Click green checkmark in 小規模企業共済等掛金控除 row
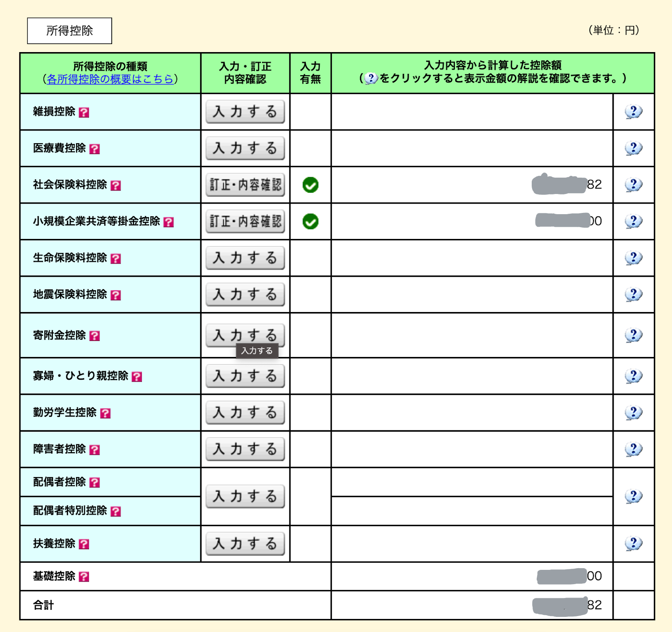 [310, 221]
